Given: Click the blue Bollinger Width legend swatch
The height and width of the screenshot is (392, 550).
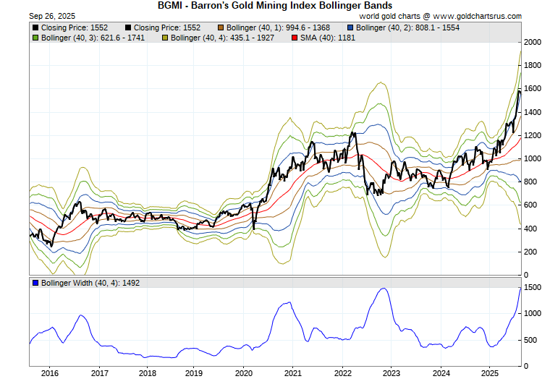Looking at the screenshot, I should click(x=35, y=283).
